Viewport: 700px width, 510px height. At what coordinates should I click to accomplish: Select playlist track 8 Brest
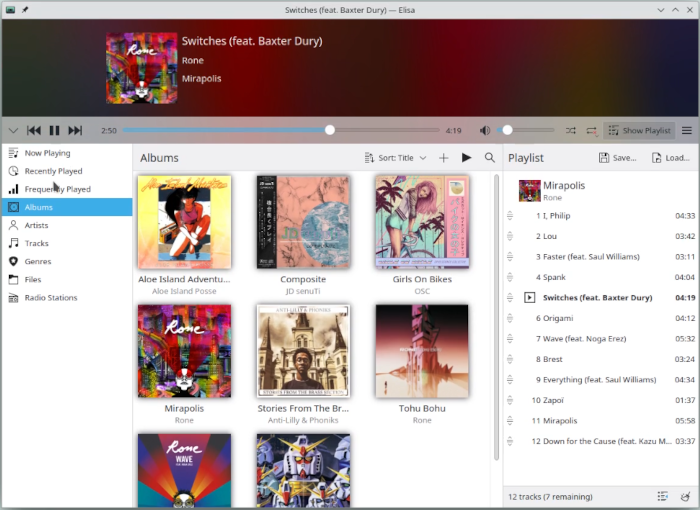tap(601, 360)
